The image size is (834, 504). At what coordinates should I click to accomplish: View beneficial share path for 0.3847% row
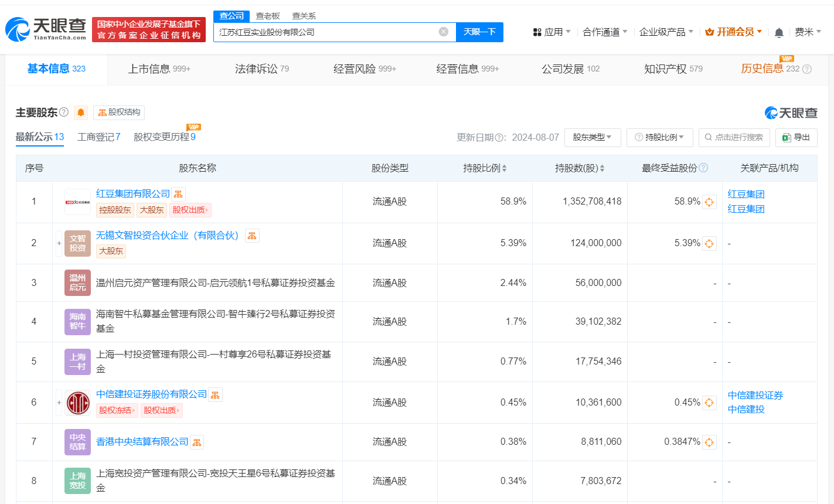coord(709,442)
